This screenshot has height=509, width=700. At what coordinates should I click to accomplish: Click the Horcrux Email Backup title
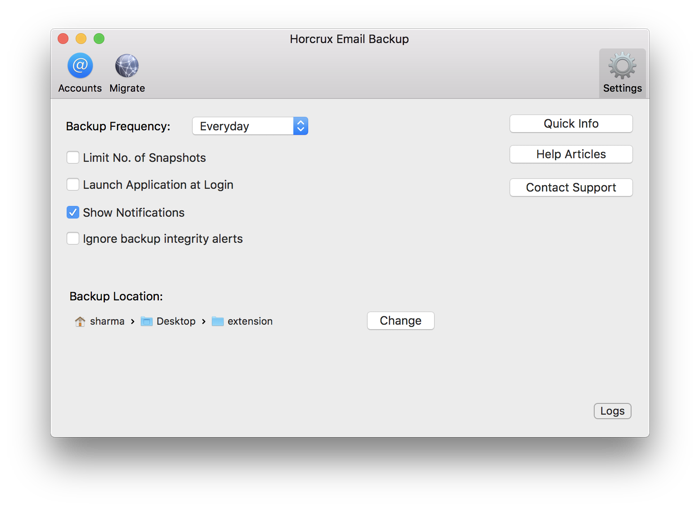click(x=349, y=39)
